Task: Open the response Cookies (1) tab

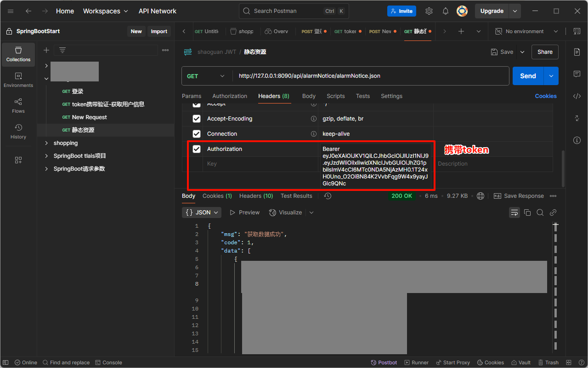Action: (217, 196)
